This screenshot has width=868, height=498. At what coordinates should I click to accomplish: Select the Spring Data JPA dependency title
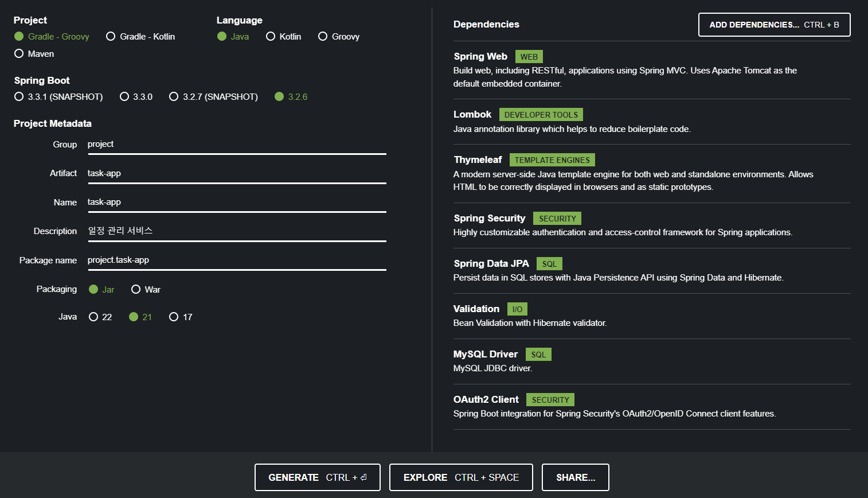click(x=491, y=263)
